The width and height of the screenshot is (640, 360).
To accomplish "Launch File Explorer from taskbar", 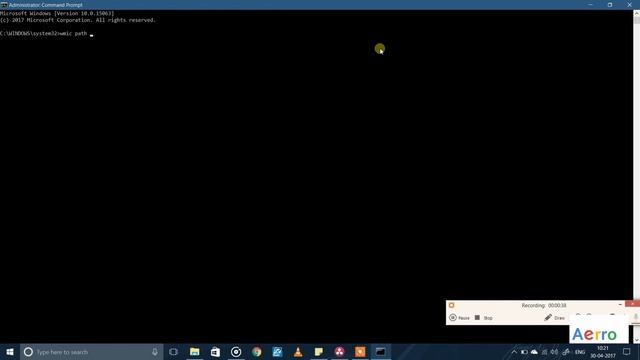I will 195,352.
